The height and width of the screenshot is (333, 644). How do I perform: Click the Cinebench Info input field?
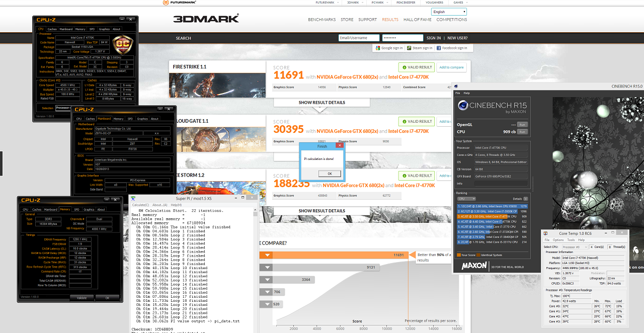coord(501,184)
